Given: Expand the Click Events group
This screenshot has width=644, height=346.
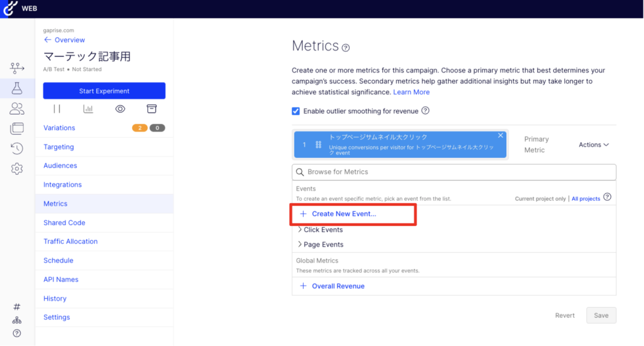Looking at the screenshot, I should 319,230.
